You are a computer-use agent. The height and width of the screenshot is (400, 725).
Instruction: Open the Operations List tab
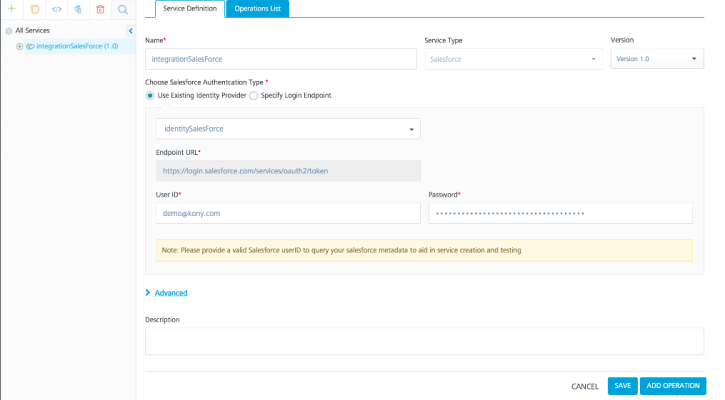pos(258,9)
